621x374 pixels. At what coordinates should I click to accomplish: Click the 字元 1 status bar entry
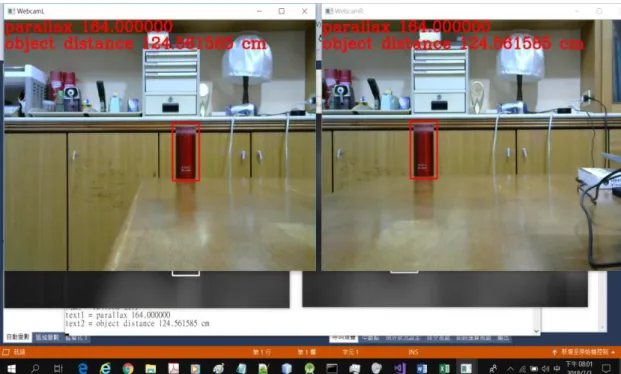point(351,352)
